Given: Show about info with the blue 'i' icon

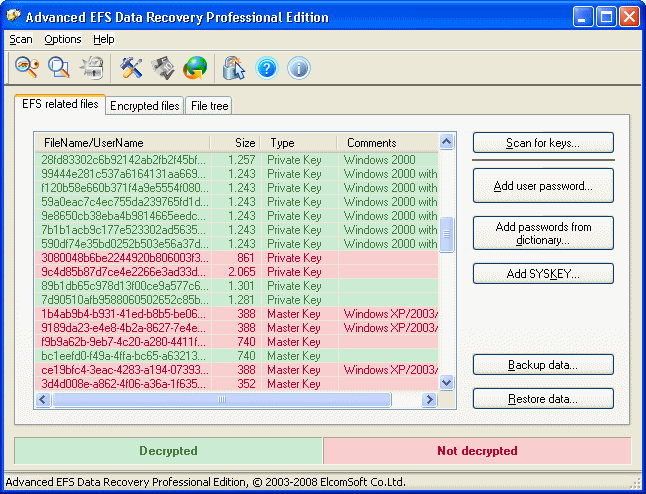Looking at the screenshot, I should 298,67.
